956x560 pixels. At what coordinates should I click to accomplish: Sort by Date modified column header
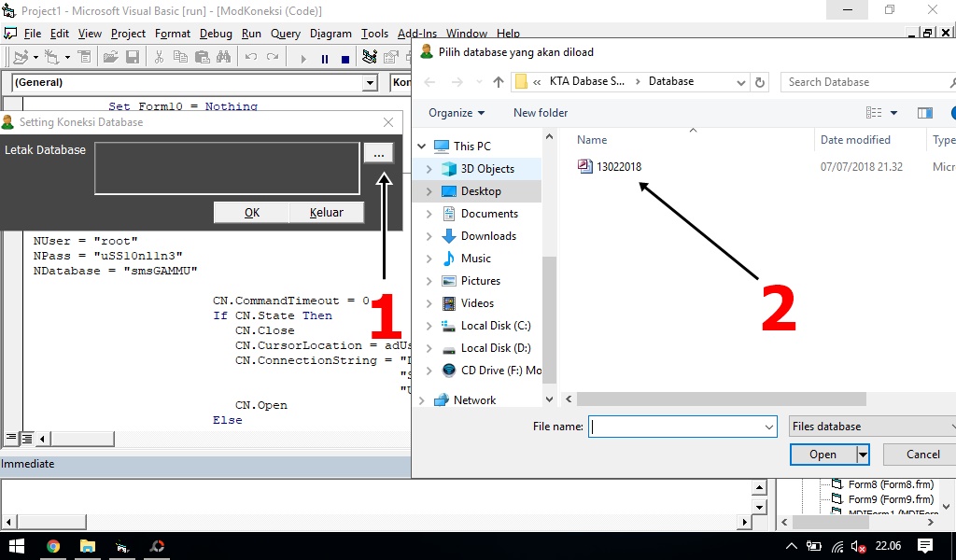point(855,140)
